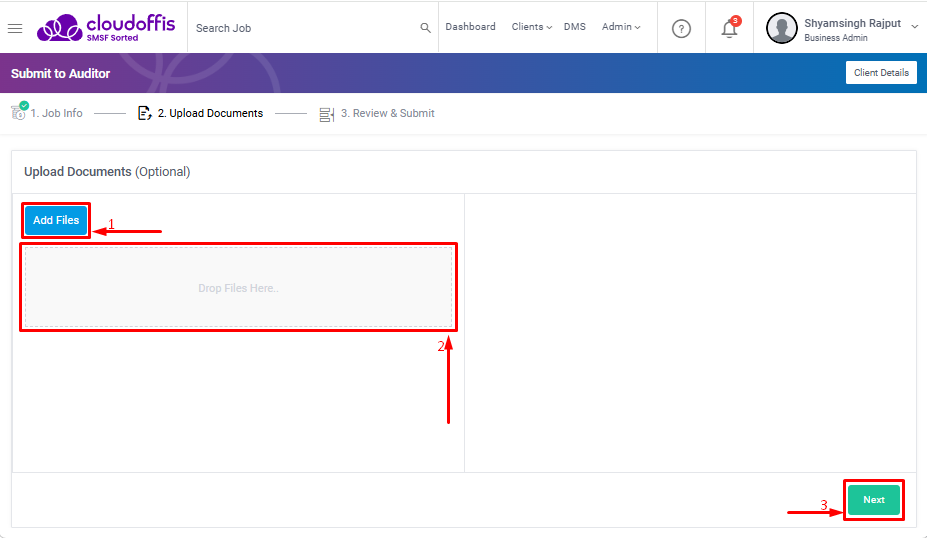Image resolution: width=927 pixels, height=538 pixels.
Task: Click the Business Admin role text
Action: (835, 38)
